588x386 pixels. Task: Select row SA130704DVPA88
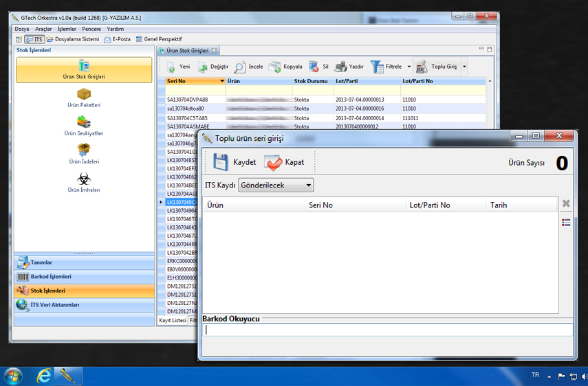point(325,100)
